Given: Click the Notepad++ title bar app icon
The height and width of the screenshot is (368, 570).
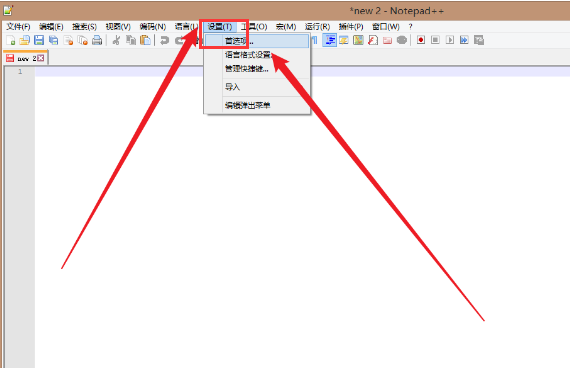Looking at the screenshot, I should click(x=8, y=10).
